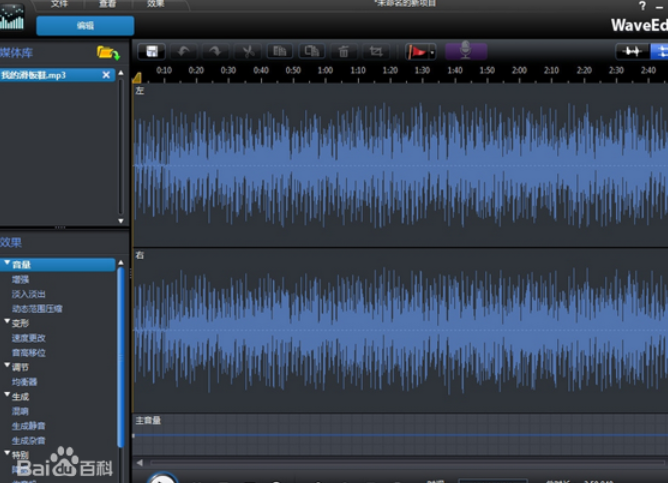Click the media library scroll up arrow
Screen dimensions: 668x483
121,73
